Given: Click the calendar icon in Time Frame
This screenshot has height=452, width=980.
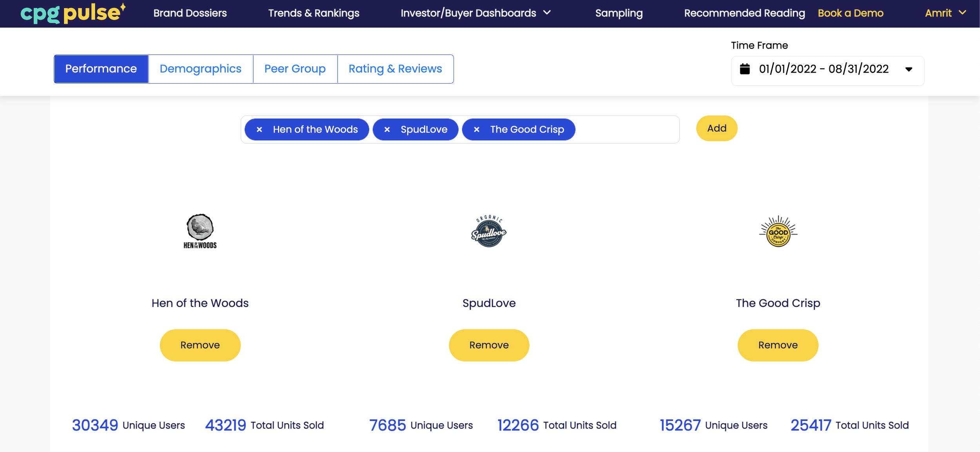Looking at the screenshot, I should 744,69.
